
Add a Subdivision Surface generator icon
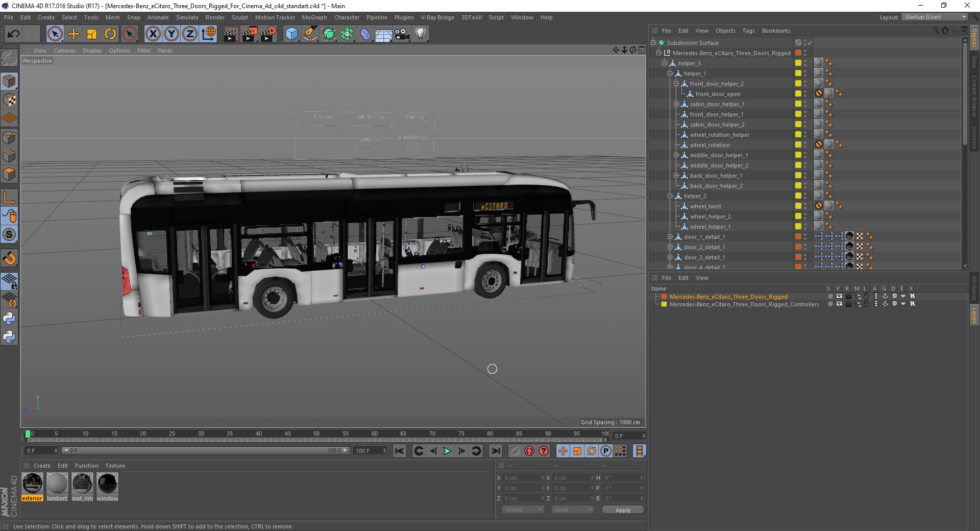329,34
